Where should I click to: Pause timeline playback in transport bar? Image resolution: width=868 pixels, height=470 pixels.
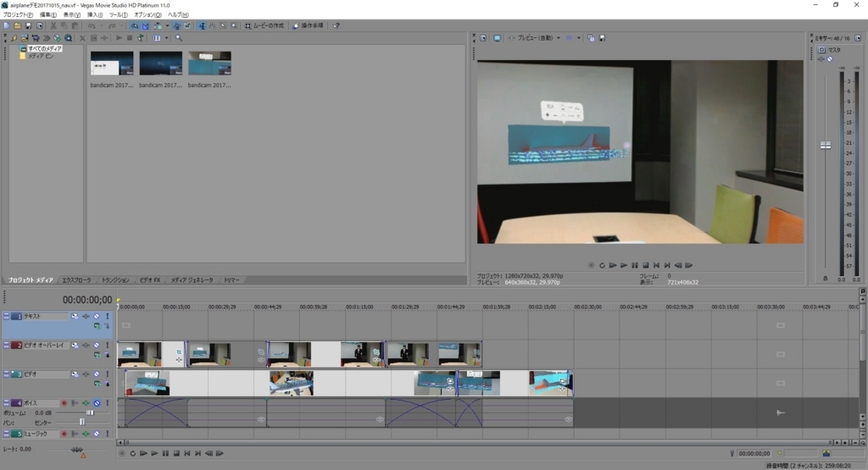click(165, 453)
